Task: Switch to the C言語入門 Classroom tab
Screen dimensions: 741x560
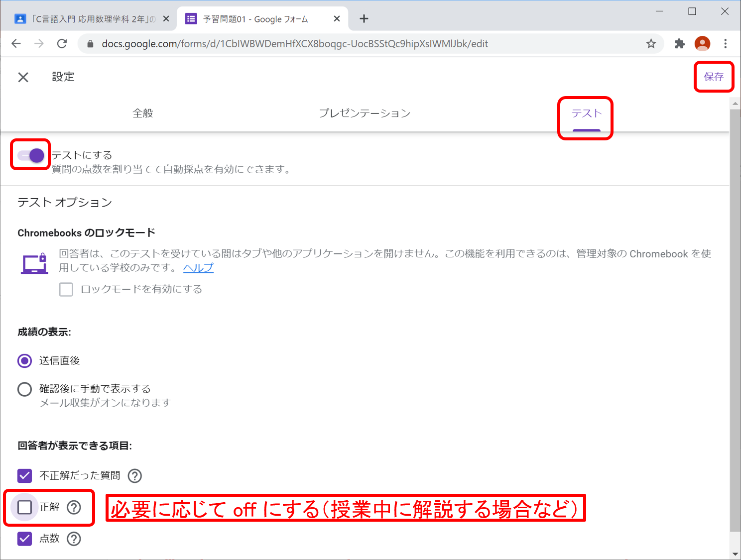Action: (92, 19)
